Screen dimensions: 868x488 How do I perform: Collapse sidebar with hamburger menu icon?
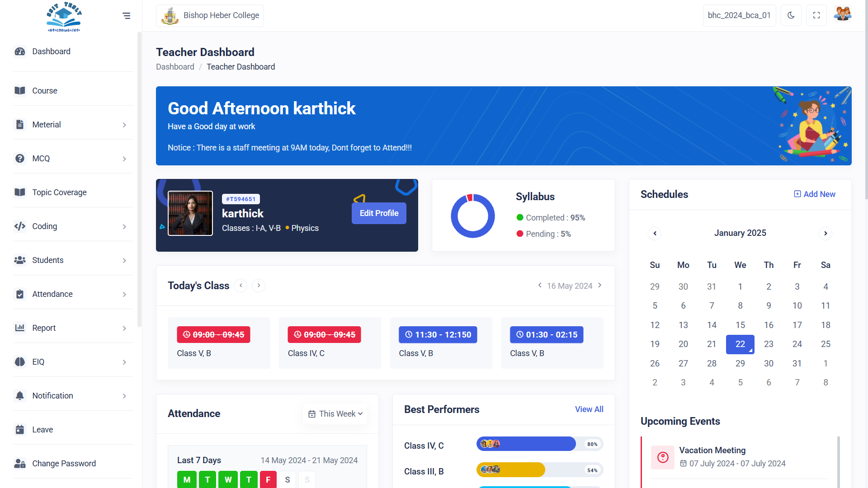(x=126, y=16)
